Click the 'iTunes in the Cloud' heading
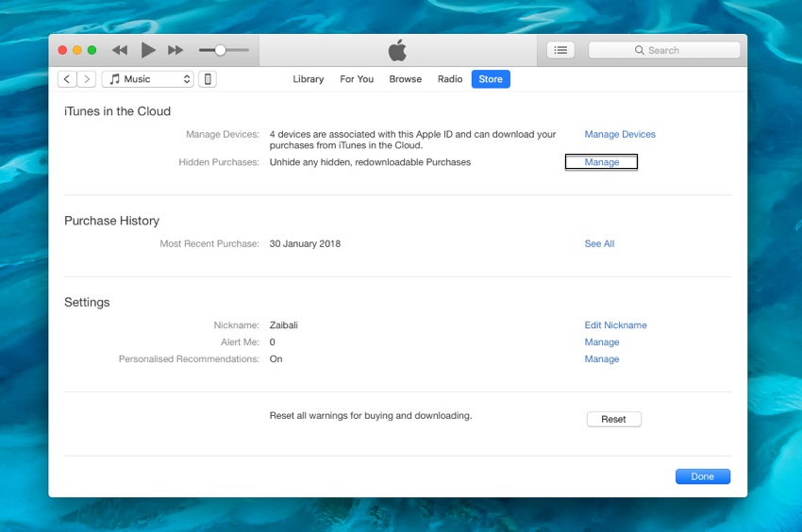Screen dimensions: 802x532 point(117,111)
